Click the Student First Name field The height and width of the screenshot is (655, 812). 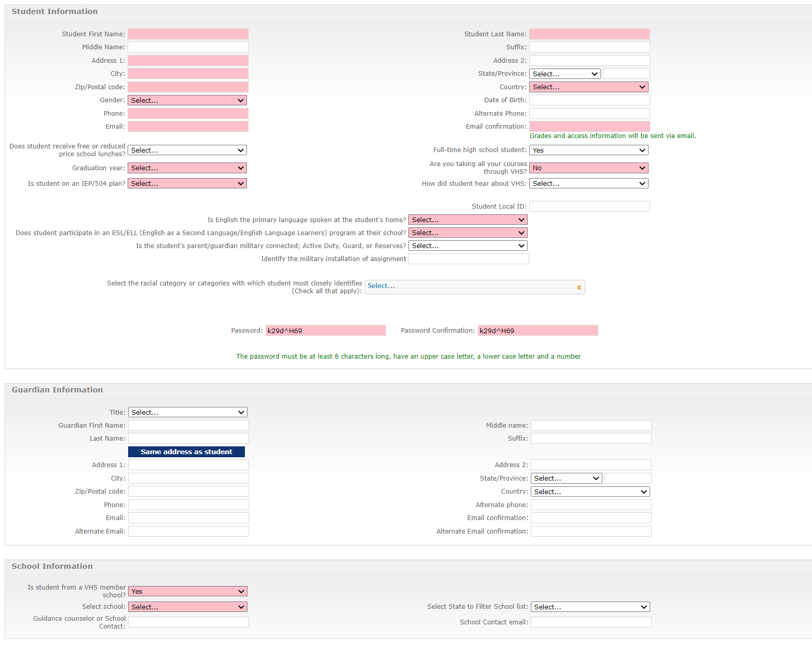[x=188, y=34]
